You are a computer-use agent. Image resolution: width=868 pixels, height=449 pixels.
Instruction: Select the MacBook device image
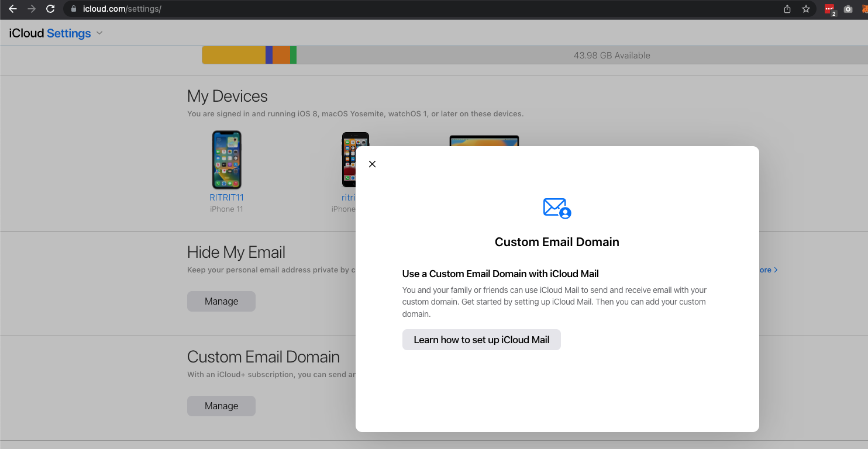coord(484,141)
